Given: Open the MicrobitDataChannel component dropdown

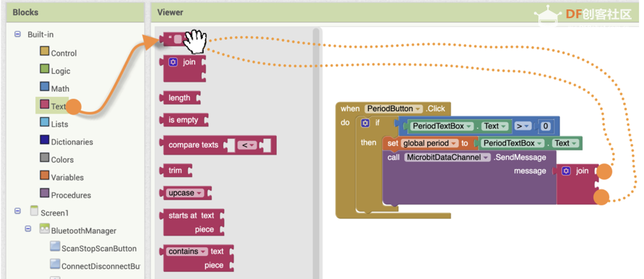Looking at the screenshot, I should 447,158.
